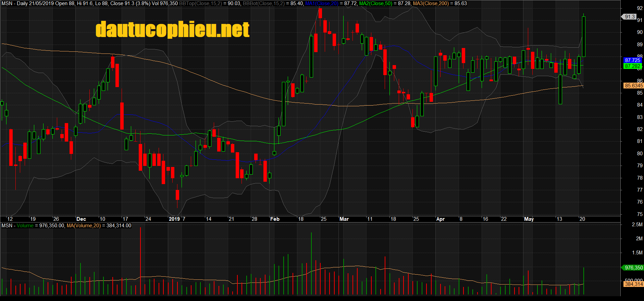Click the orange 85.6345 price tag

[x=633, y=86]
